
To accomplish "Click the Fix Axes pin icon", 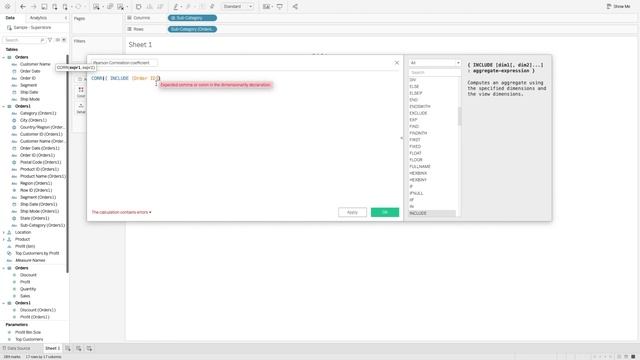I will [x=212, y=7].
